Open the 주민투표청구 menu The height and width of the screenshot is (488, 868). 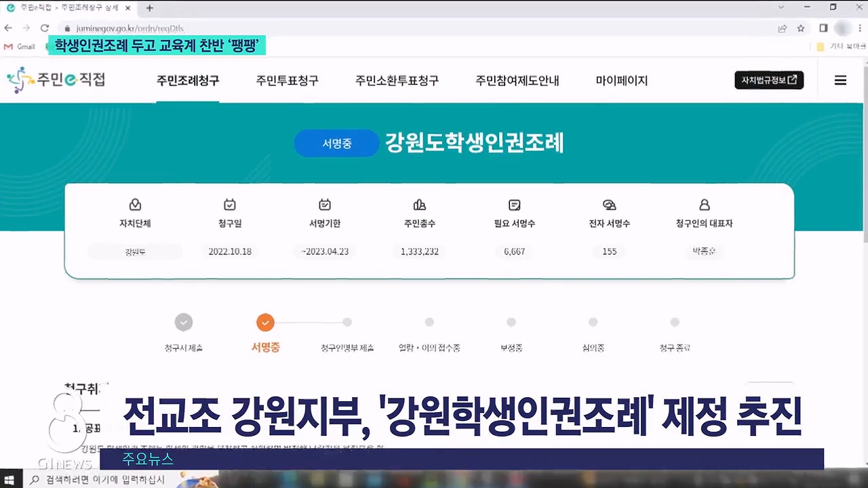coord(287,81)
